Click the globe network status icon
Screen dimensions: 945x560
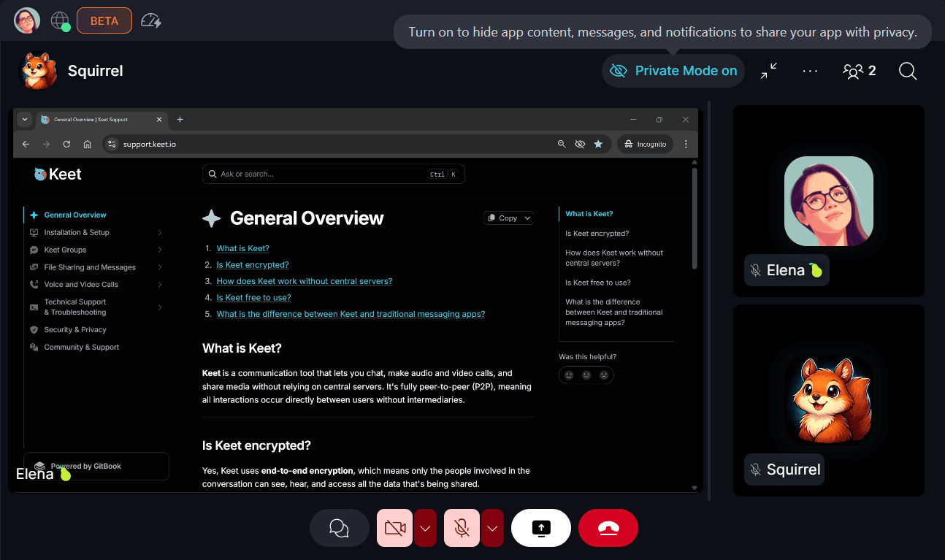click(x=61, y=21)
